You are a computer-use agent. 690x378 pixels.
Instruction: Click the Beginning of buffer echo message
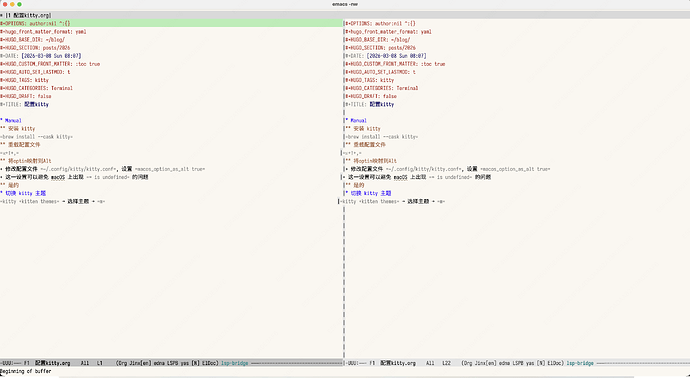[26, 371]
